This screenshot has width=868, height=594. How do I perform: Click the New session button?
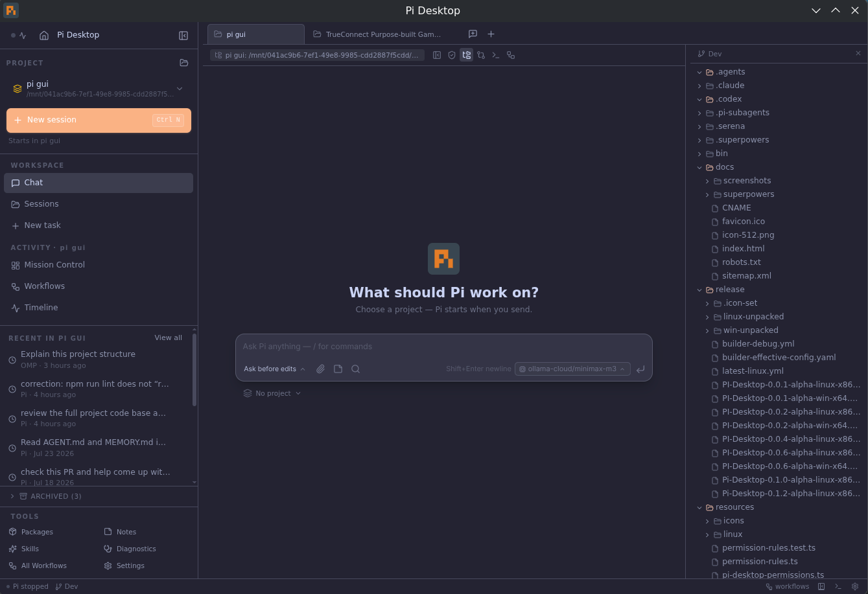[99, 120]
